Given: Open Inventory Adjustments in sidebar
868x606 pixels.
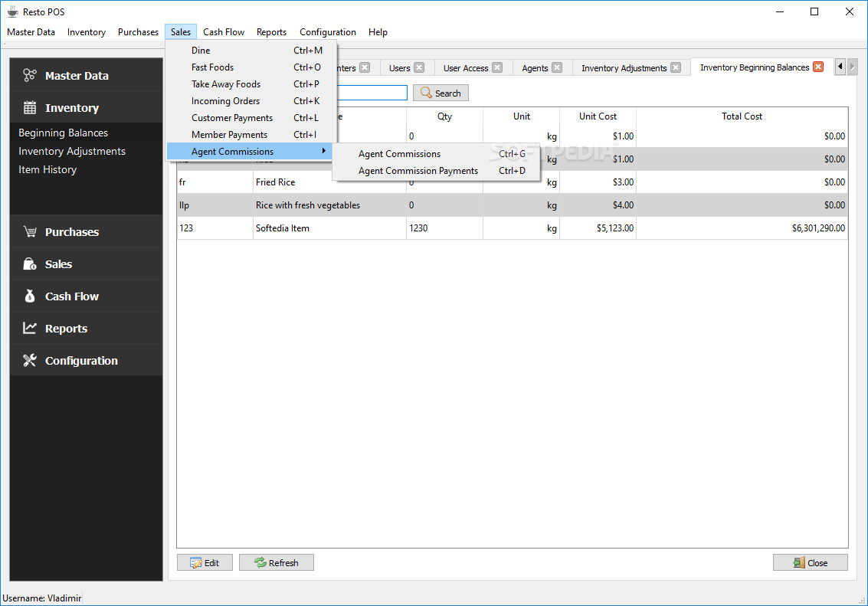Looking at the screenshot, I should pos(72,151).
